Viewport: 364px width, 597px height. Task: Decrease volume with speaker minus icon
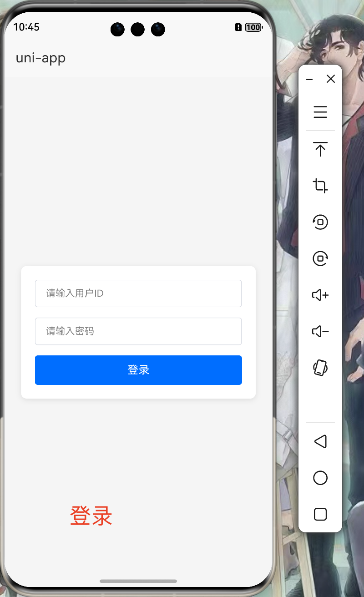(x=320, y=331)
